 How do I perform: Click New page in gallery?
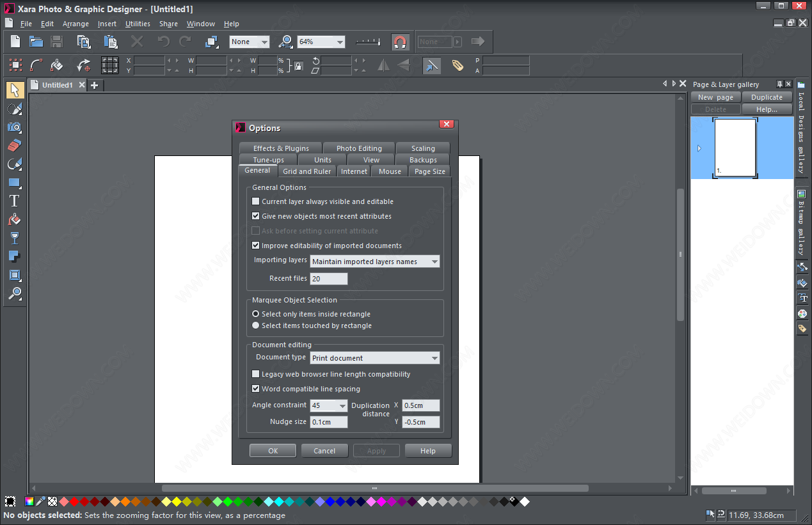pos(716,97)
